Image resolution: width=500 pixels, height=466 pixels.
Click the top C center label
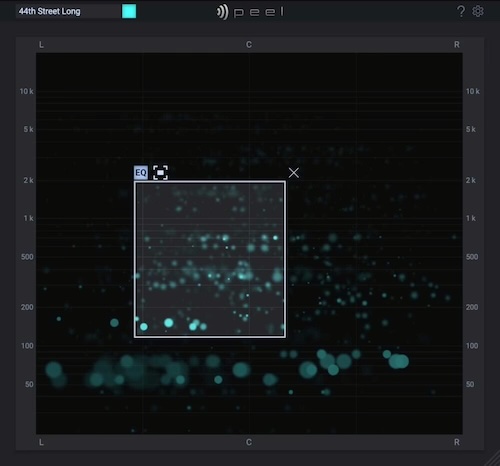(x=249, y=45)
